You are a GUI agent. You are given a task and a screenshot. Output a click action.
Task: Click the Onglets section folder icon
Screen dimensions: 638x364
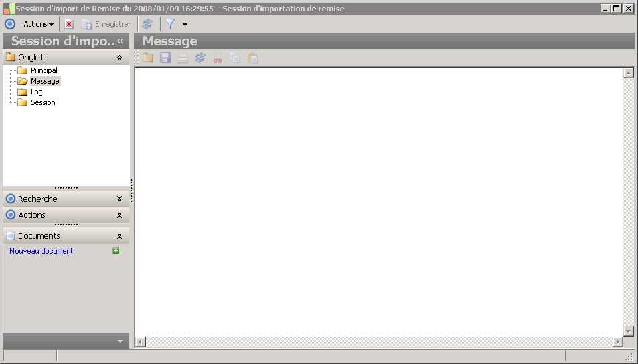(x=11, y=57)
